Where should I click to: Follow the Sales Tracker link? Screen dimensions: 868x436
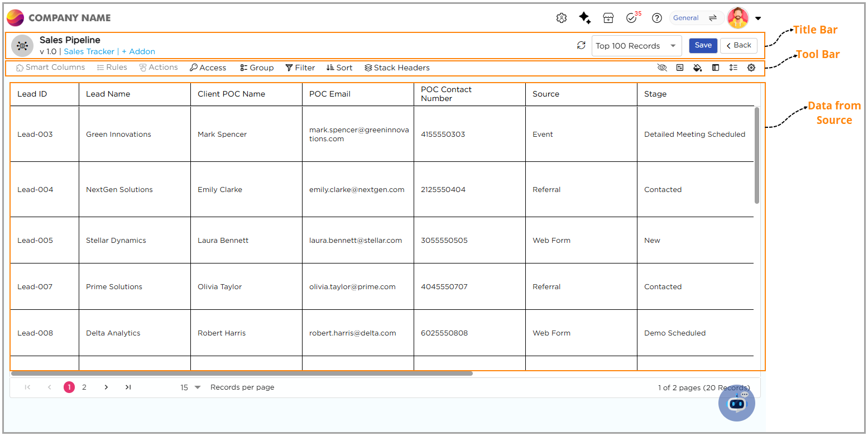point(89,51)
